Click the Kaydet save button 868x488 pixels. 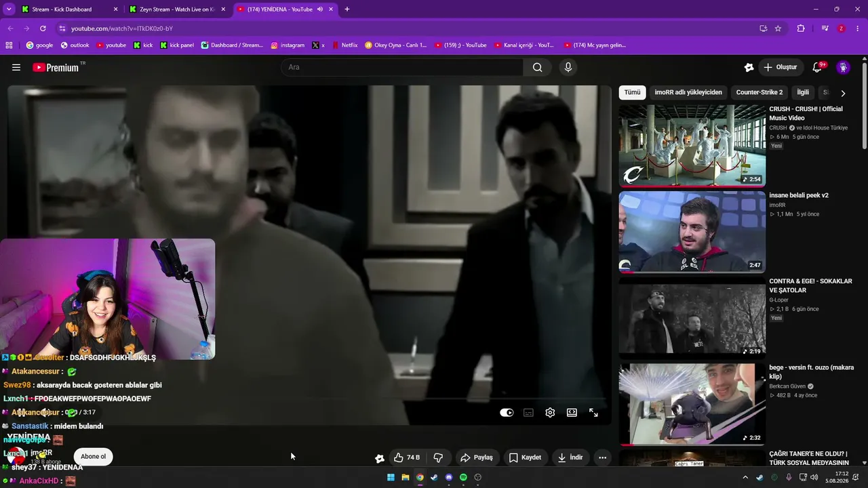525,457
